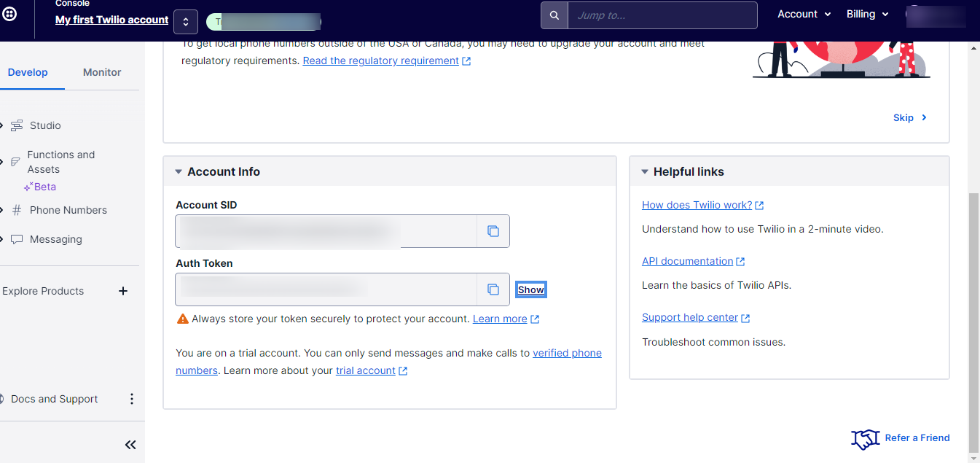Click the Auth Token label
The image size is (980, 463).
click(x=204, y=263)
